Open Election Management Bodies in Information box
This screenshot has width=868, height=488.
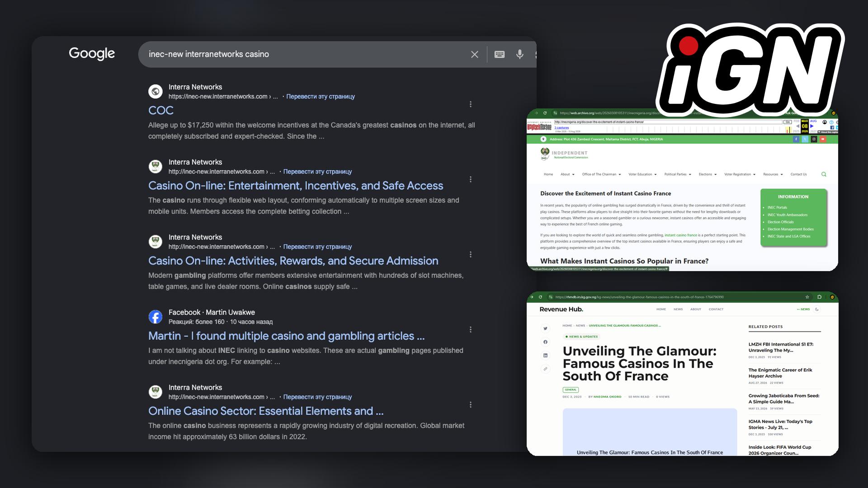790,229
